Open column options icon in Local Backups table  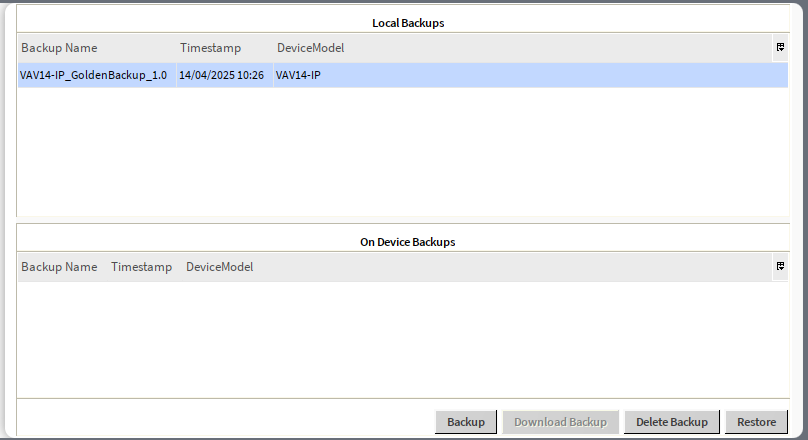779,47
